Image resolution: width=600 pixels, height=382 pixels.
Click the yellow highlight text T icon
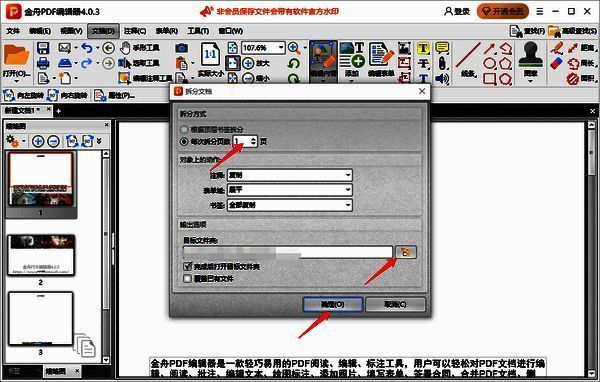click(x=423, y=48)
